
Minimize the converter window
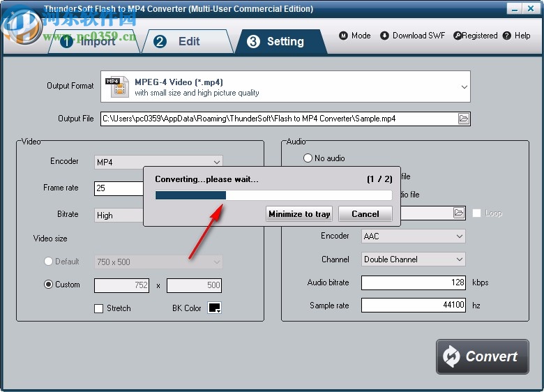[x=515, y=8]
